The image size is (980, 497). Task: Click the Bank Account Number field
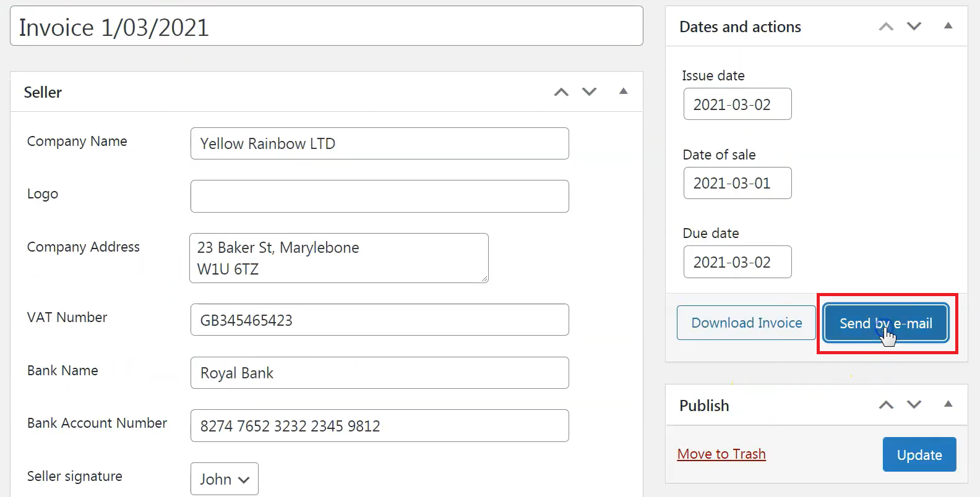coord(380,426)
